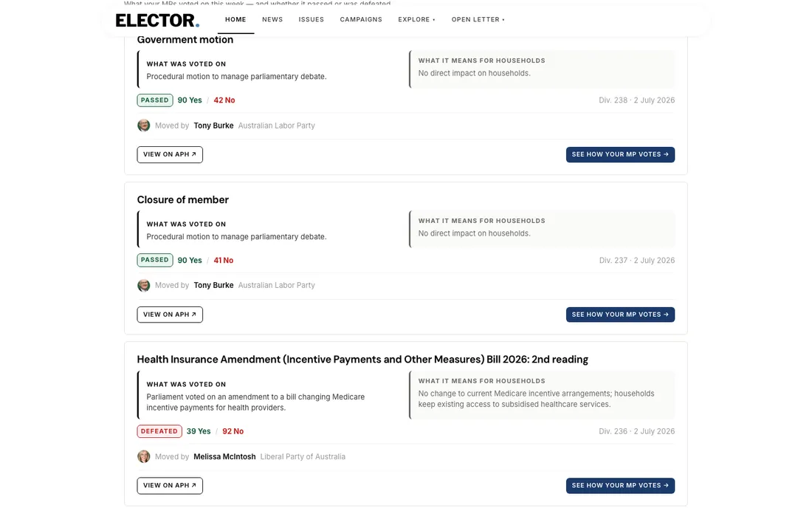Screen dimensions: 812x508
Task: Click the Government motion heading
Action: (x=185, y=40)
